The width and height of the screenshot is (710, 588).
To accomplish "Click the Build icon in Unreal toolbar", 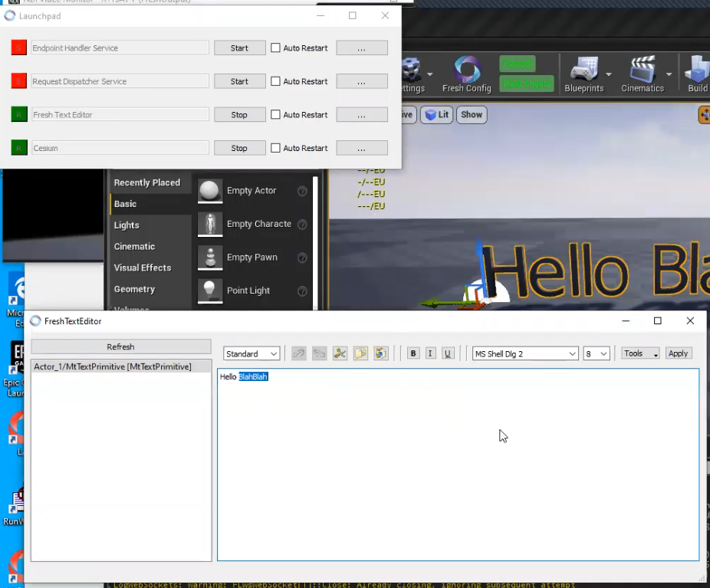I will tap(697, 74).
